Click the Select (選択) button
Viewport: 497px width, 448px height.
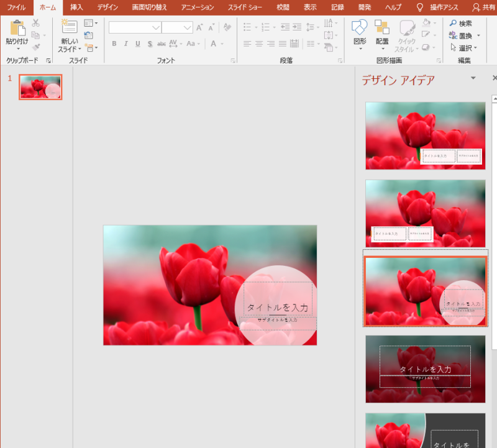click(x=464, y=48)
